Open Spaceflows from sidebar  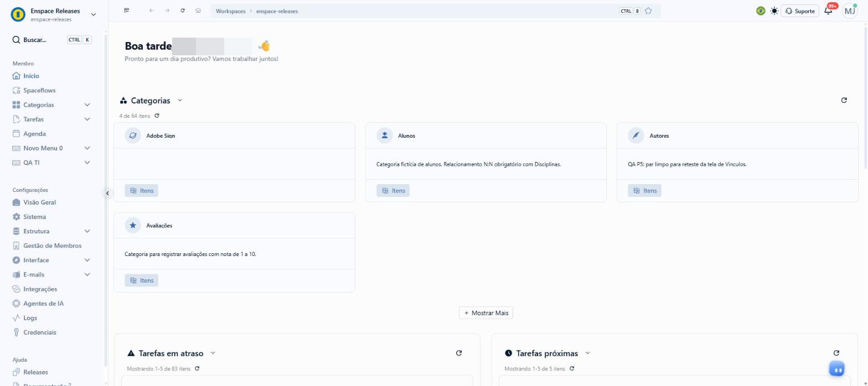point(39,90)
